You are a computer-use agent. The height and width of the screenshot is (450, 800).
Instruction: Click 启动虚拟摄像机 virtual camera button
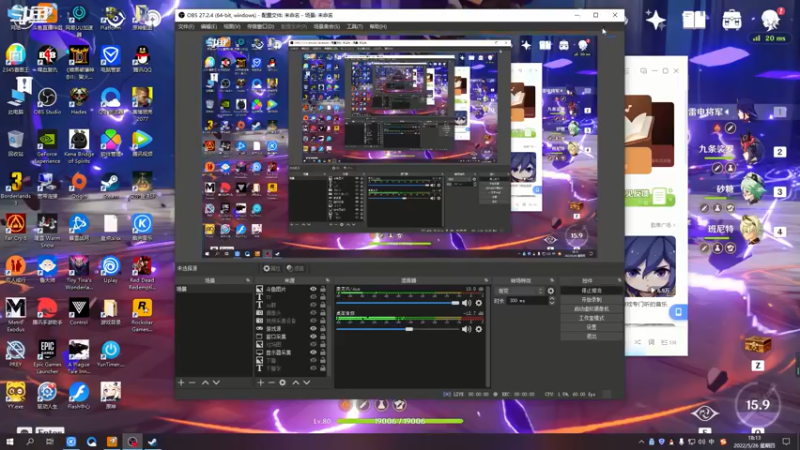coord(591,309)
